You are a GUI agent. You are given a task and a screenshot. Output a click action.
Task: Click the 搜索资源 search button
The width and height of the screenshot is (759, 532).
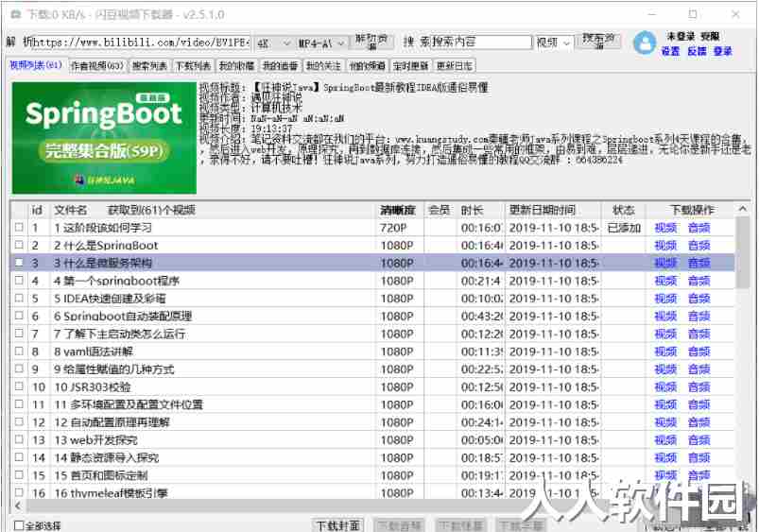[x=598, y=43]
